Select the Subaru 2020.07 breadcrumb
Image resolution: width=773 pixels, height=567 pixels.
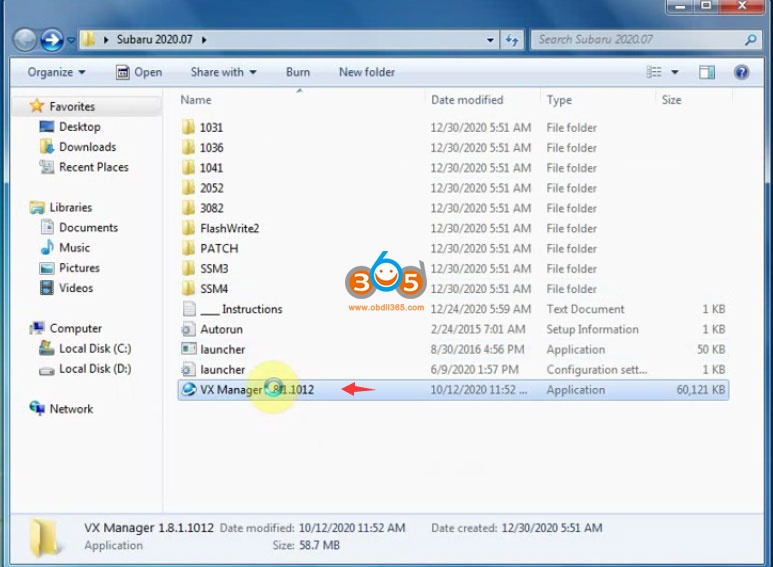pos(154,39)
